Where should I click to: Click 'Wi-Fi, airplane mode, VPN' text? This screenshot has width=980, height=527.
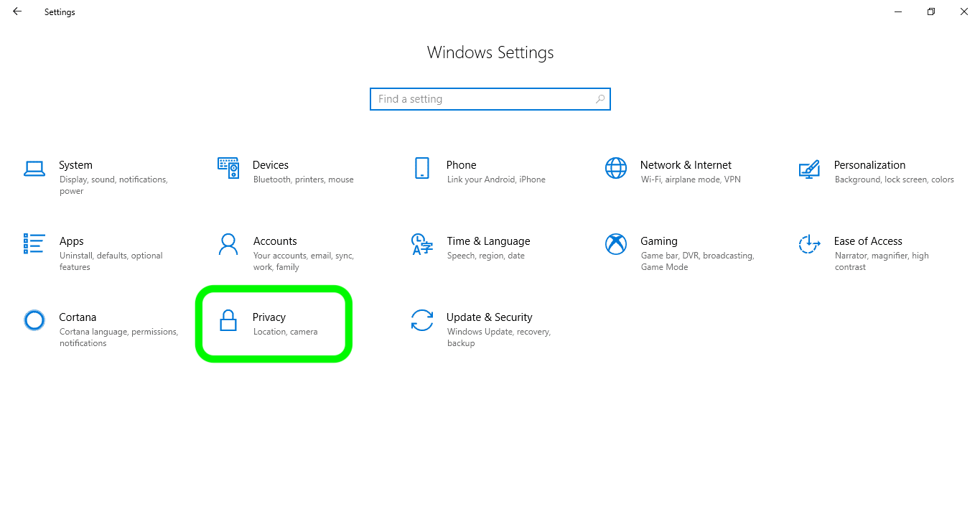(x=691, y=179)
